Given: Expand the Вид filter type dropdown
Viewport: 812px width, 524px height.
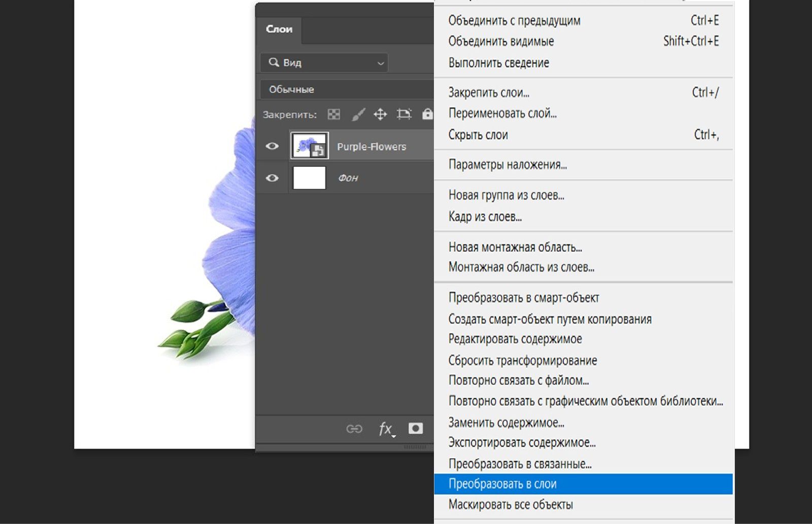Looking at the screenshot, I should 379,62.
